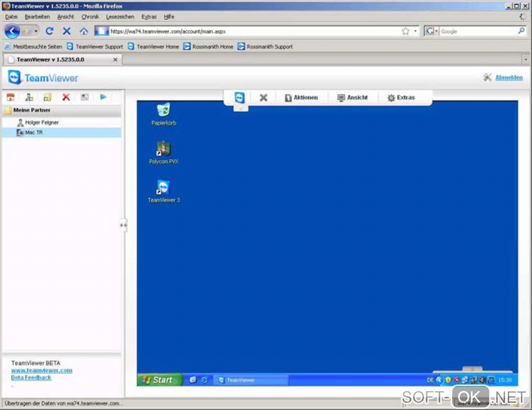Click the TeamViewer taskbar button
532x410 pixels.
[251, 380]
